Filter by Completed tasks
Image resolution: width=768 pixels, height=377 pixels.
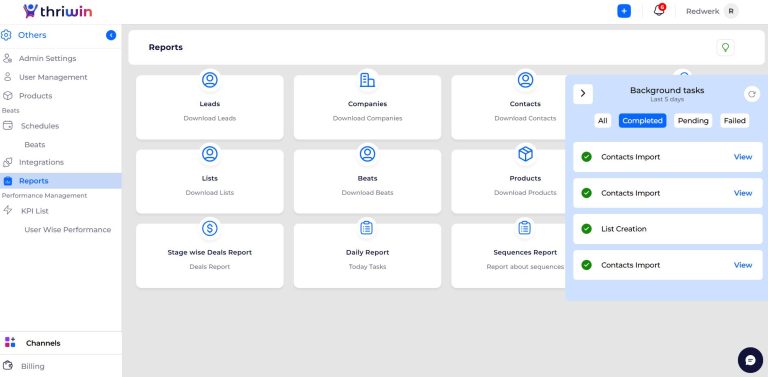[642, 121]
